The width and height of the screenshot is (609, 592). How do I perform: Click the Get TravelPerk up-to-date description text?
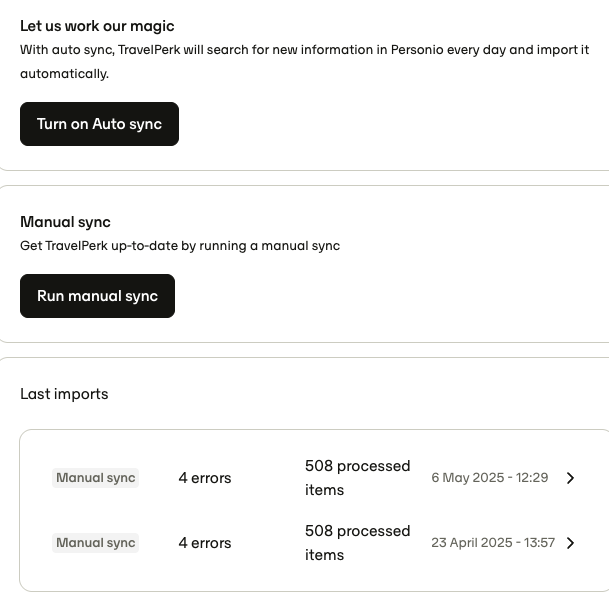(x=180, y=246)
